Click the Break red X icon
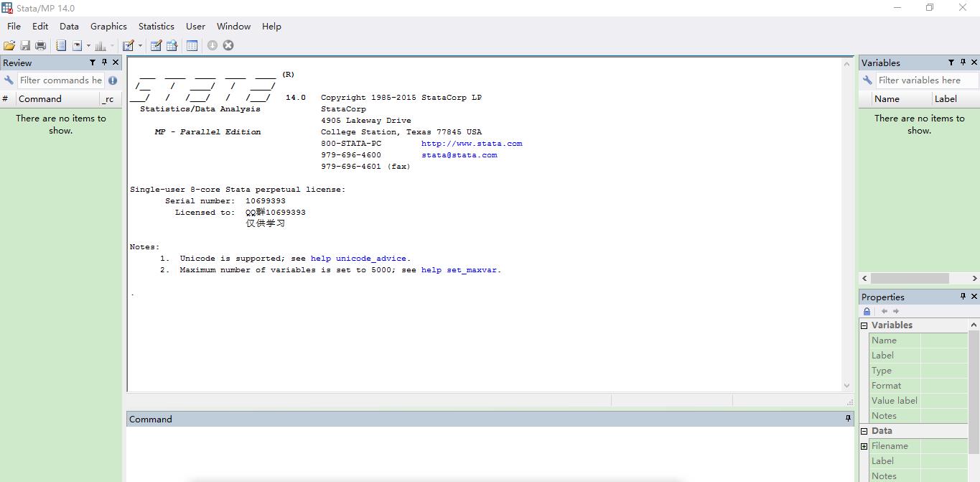 [x=228, y=45]
